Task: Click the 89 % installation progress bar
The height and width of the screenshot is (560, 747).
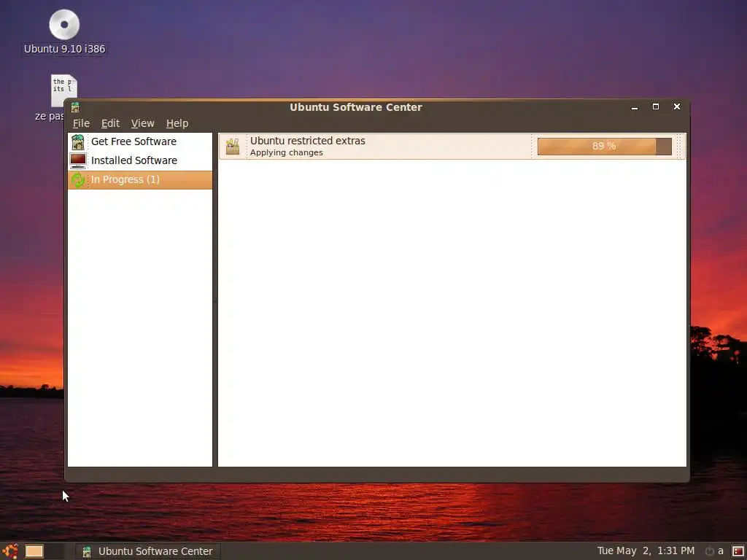Action: [604, 146]
